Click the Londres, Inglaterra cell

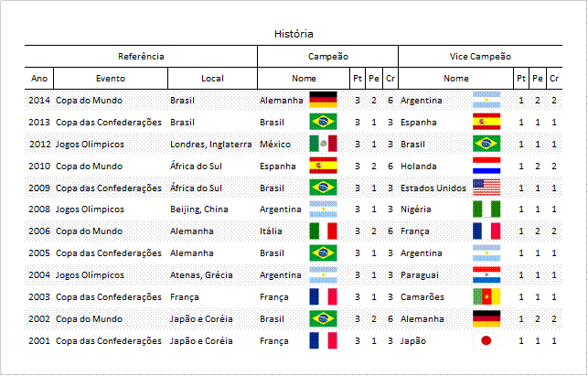coord(211,145)
